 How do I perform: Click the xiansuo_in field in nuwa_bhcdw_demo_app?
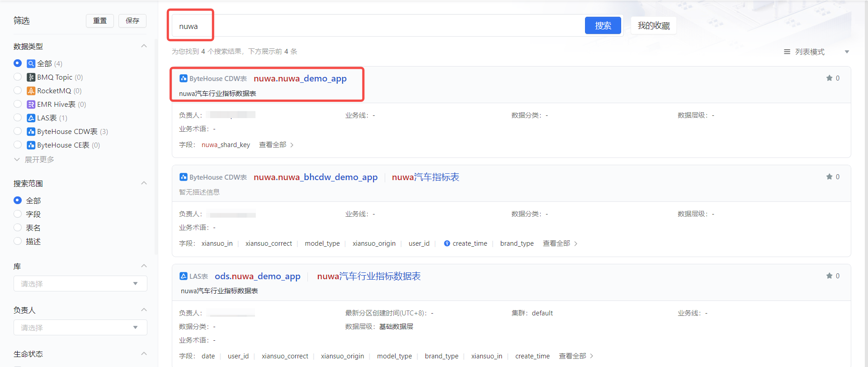[217, 243]
